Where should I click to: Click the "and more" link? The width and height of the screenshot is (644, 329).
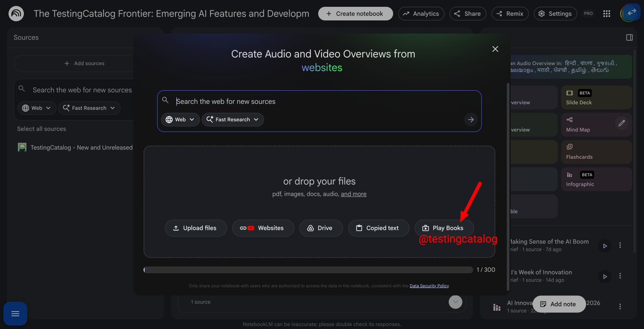pos(353,194)
